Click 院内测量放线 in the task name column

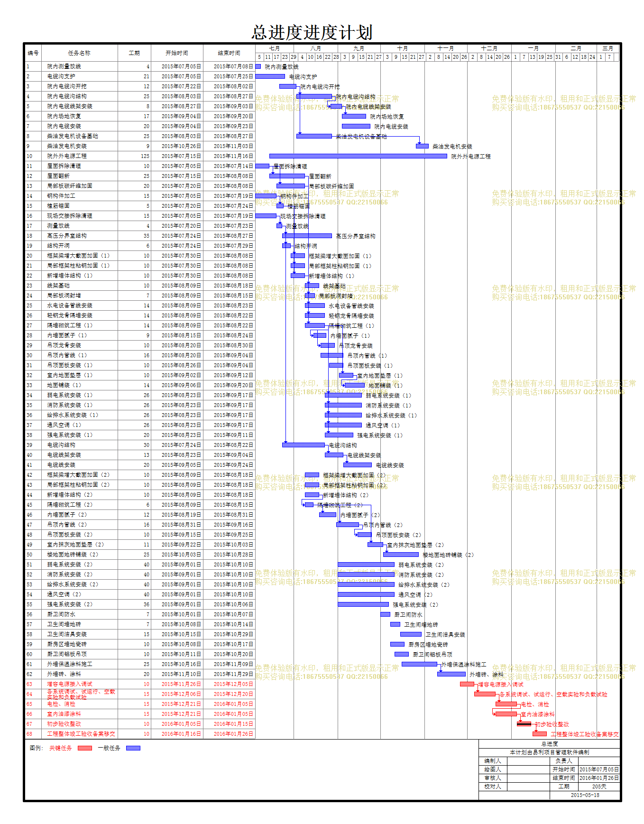[x=64, y=66]
